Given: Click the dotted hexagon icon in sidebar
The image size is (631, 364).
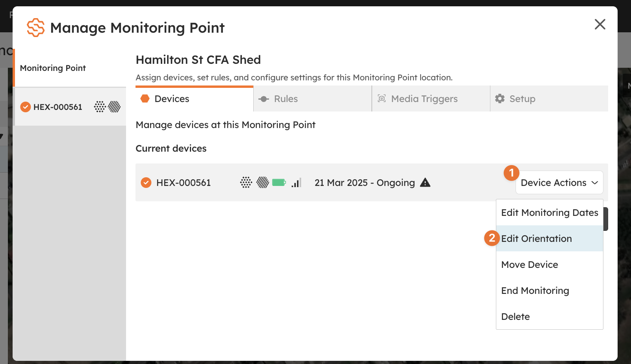Looking at the screenshot, I should pyautogui.click(x=100, y=107).
